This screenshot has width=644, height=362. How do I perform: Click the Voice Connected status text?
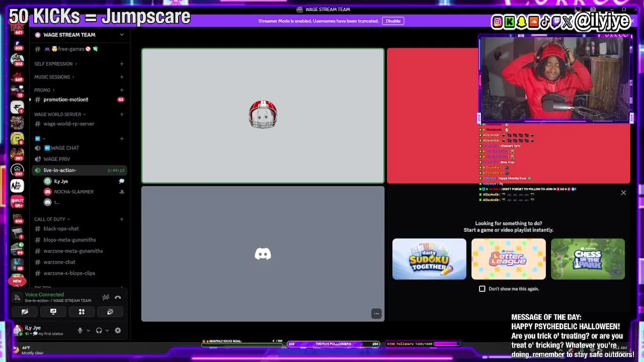pos(44,295)
